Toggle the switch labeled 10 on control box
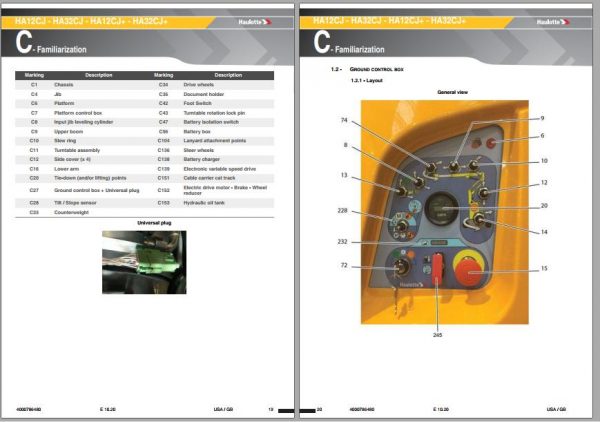 [x=473, y=165]
